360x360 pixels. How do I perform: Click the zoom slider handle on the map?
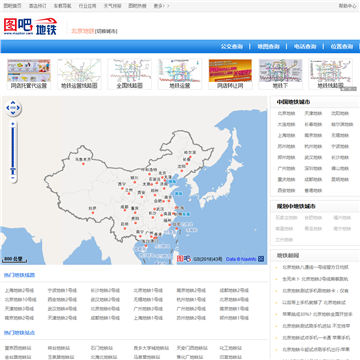click(x=13, y=171)
